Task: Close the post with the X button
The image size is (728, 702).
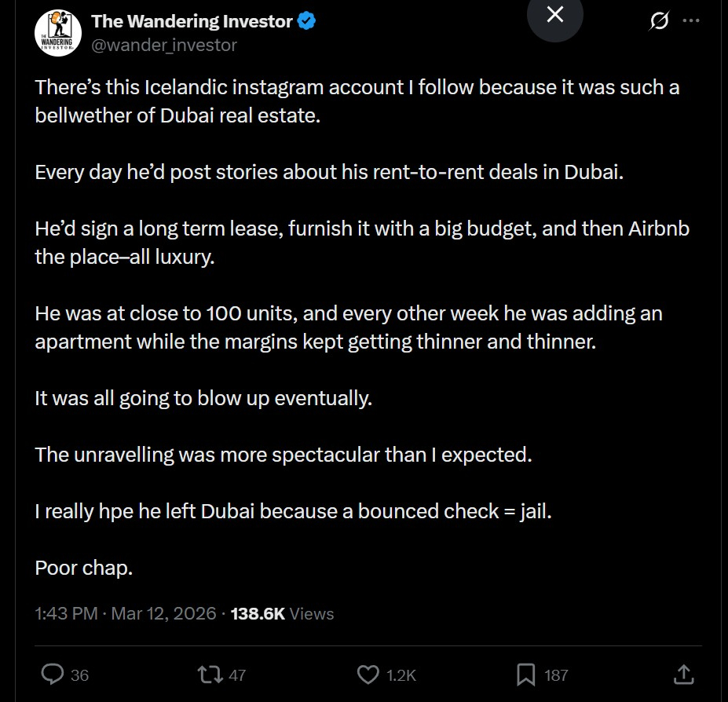Action: click(554, 14)
